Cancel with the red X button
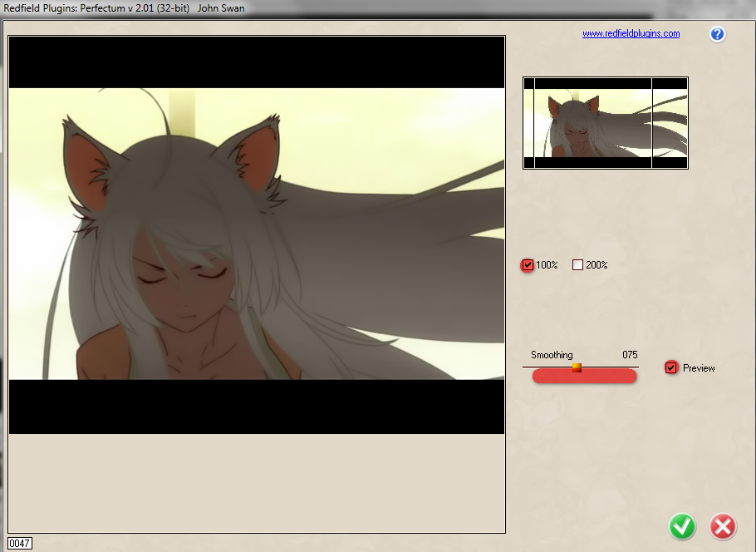756x552 pixels. pyautogui.click(x=723, y=526)
